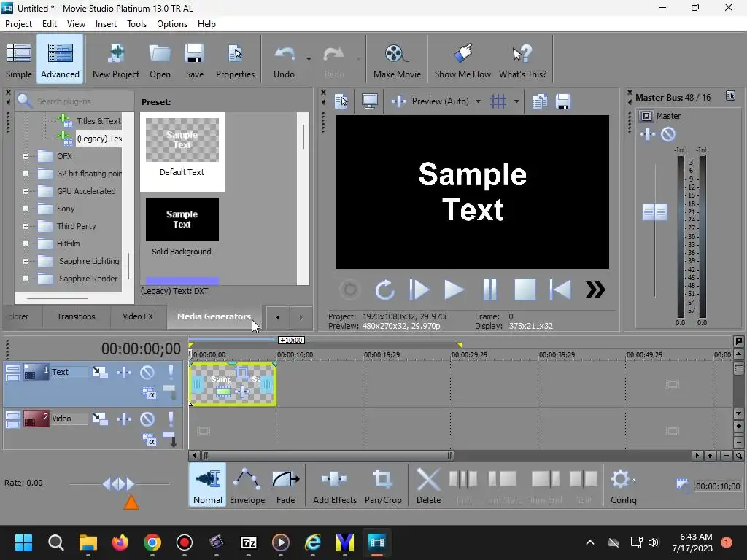This screenshot has width=747, height=560.
Task: Solo the Text track
Action: click(171, 373)
